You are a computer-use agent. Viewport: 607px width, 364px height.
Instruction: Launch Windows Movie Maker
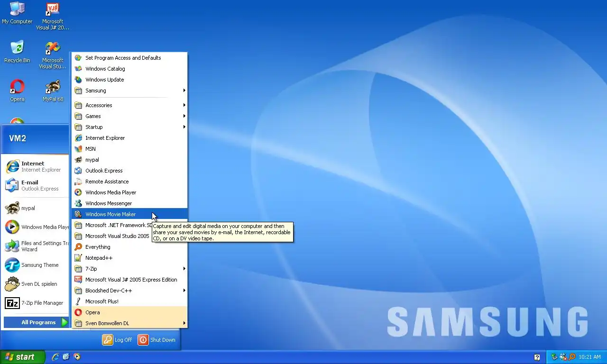click(129, 214)
